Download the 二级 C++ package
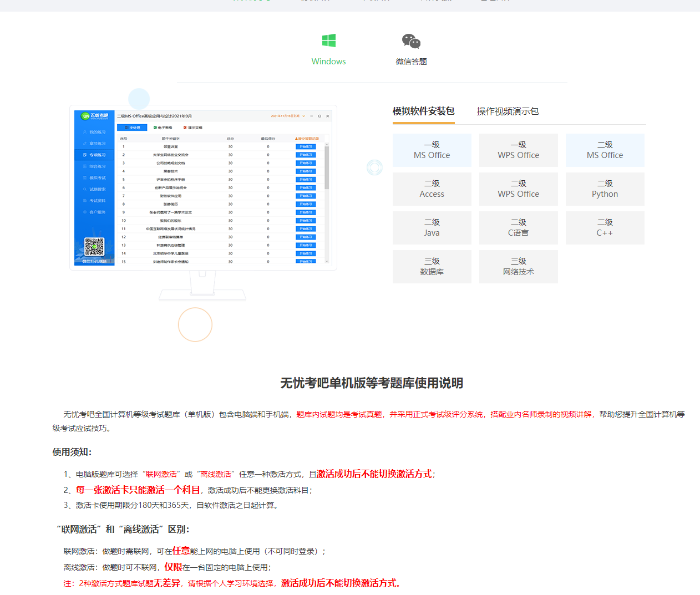 pos(605,228)
